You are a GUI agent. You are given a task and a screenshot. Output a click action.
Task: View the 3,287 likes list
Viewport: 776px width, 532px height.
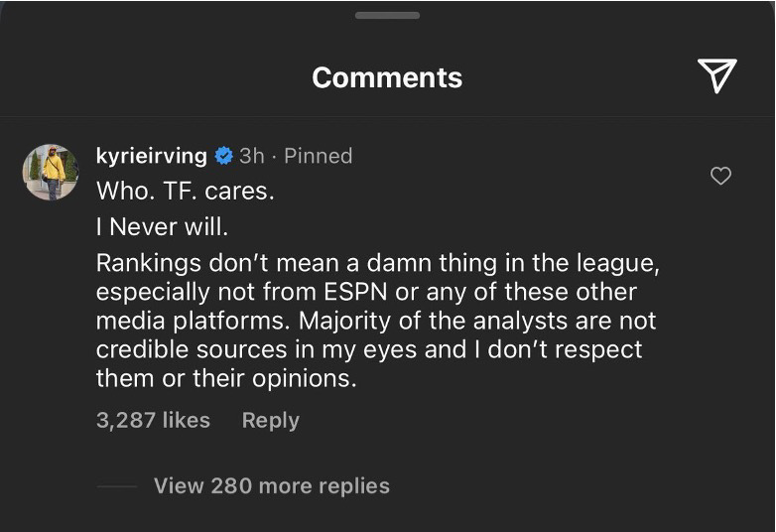click(x=153, y=420)
